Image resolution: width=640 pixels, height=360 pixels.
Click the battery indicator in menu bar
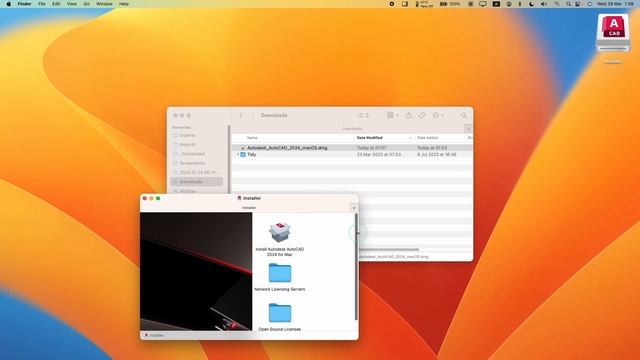point(449,4)
